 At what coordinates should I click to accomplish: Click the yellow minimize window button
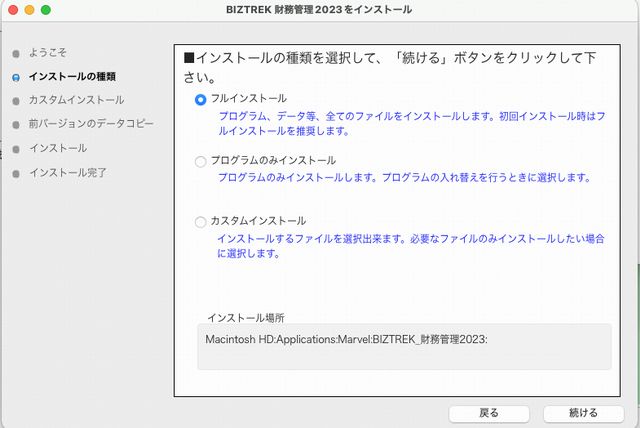29,10
